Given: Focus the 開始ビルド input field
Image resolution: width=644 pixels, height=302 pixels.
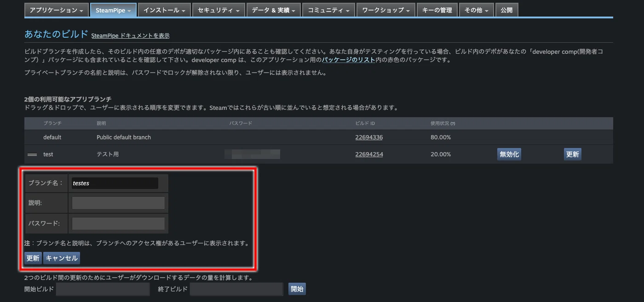Looking at the screenshot, I should pyautogui.click(x=103, y=289).
